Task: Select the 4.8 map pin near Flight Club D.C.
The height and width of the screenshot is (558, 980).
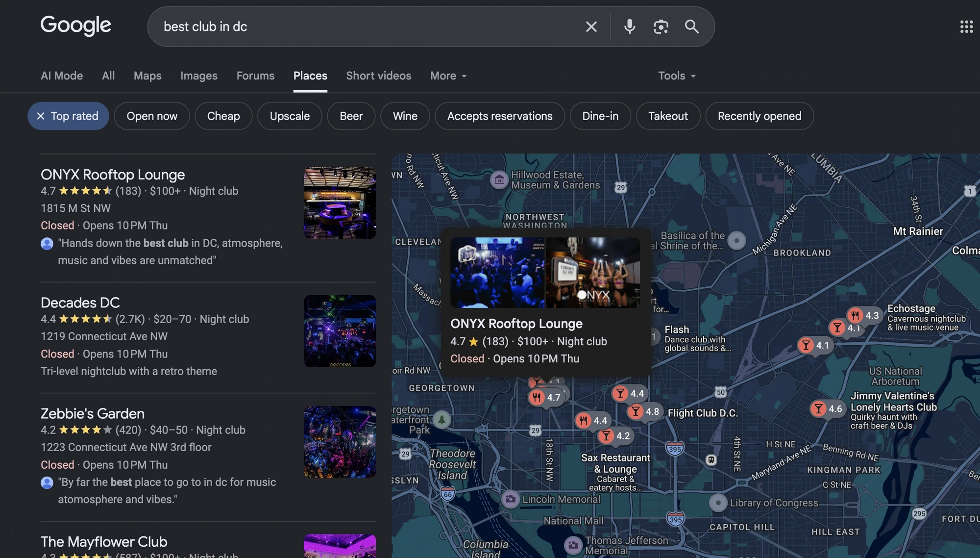Action: pyautogui.click(x=645, y=411)
